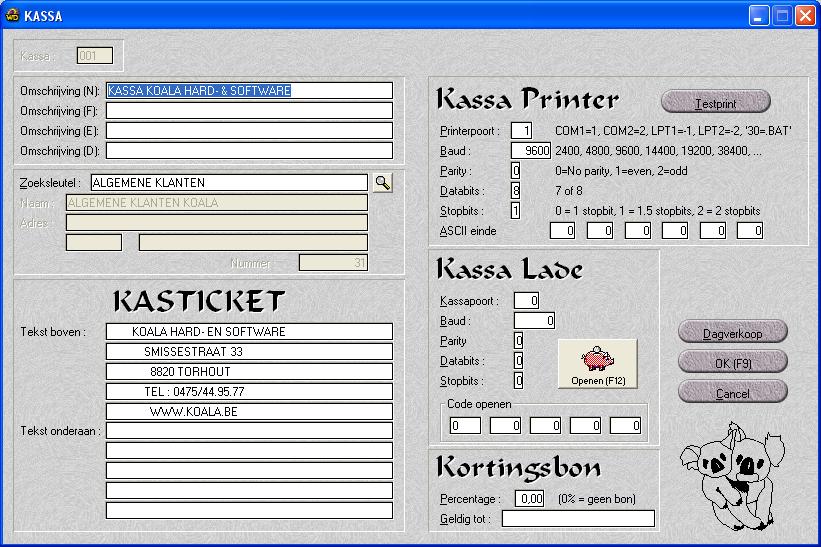Confirm settings with OK (F9)
The height and width of the screenshot is (547, 821).
click(x=733, y=362)
